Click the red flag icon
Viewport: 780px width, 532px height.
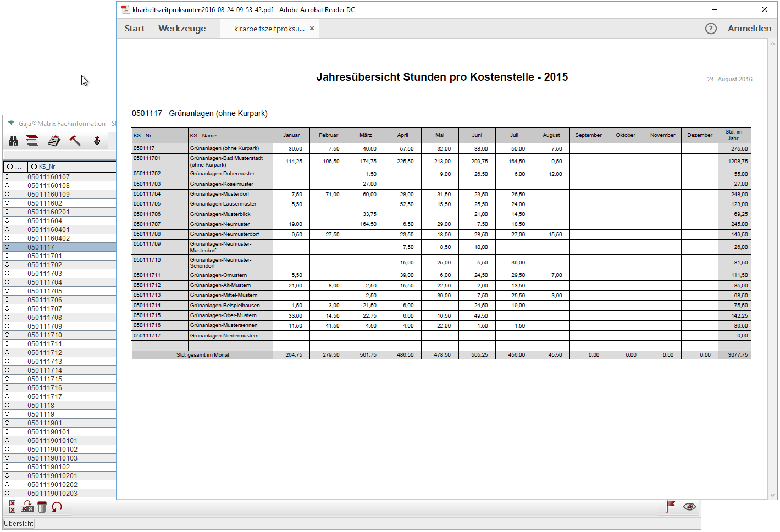(671, 506)
